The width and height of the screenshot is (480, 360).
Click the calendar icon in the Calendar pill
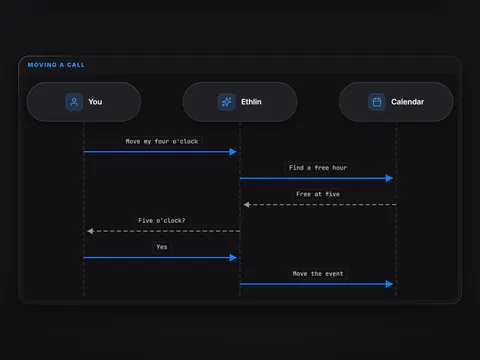[x=377, y=102]
